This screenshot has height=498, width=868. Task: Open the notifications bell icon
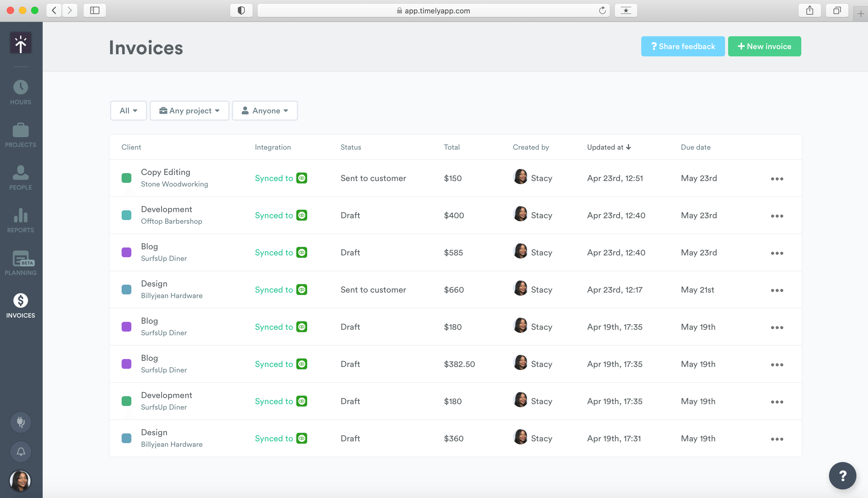(x=20, y=452)
